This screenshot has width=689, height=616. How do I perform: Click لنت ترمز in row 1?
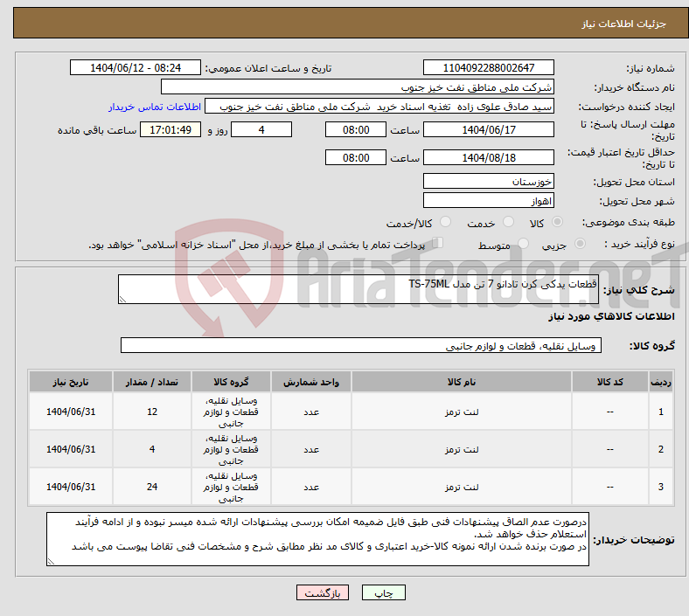462,412
